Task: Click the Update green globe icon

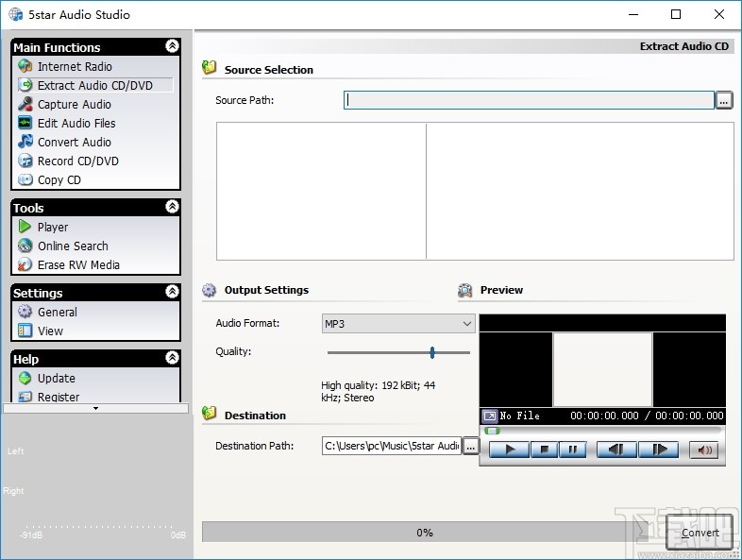Action: (25, 378)
